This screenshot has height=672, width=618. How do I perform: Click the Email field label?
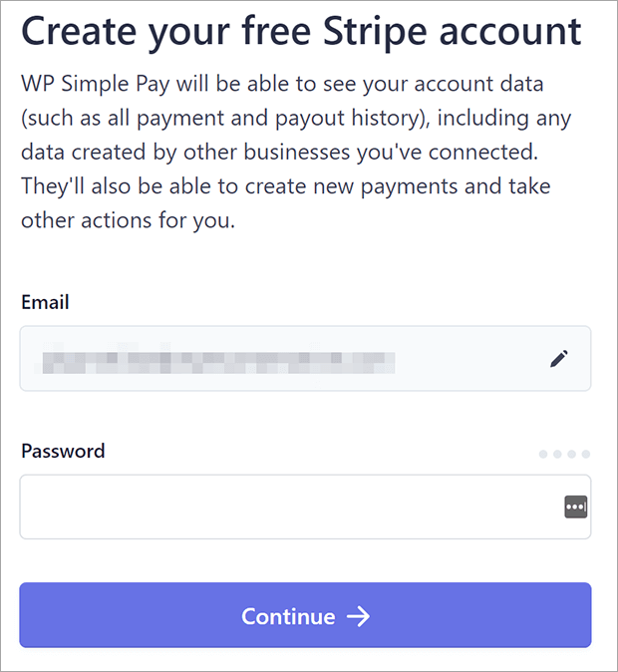coord(45,302)
